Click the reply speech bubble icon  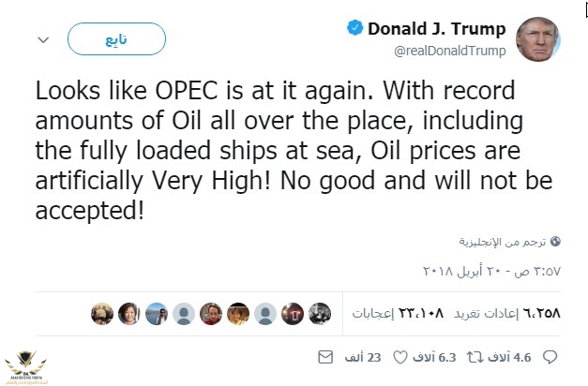pos(550,357)
